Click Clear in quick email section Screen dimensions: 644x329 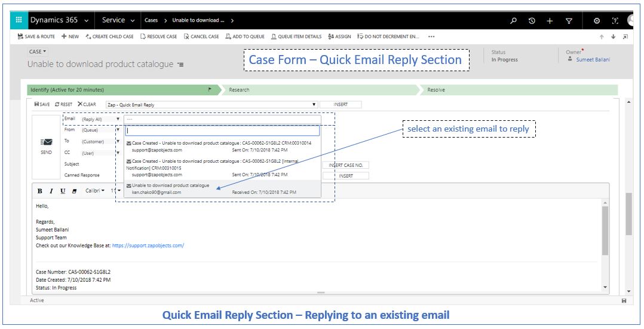click(x=87, y=105)
